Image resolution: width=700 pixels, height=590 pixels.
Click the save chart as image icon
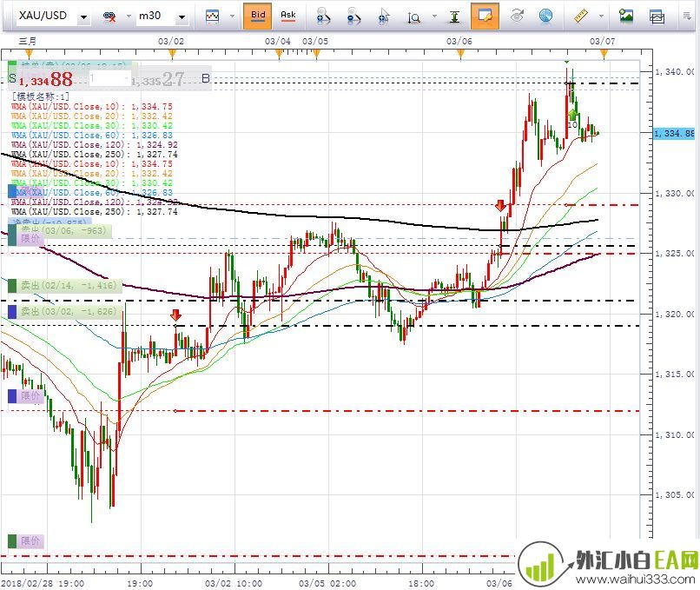coord(626,16)
